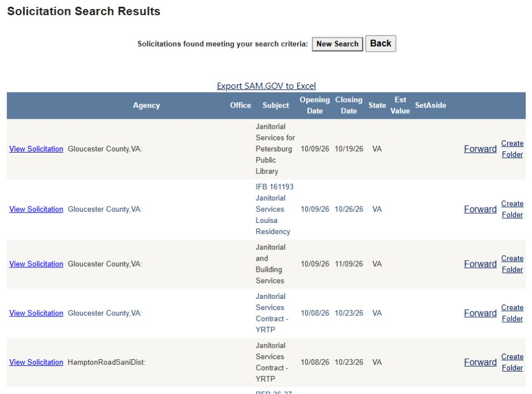The height and width of the screenshot is (394, 532).
Task: Click the Subject column header
Action: (275, 106)
